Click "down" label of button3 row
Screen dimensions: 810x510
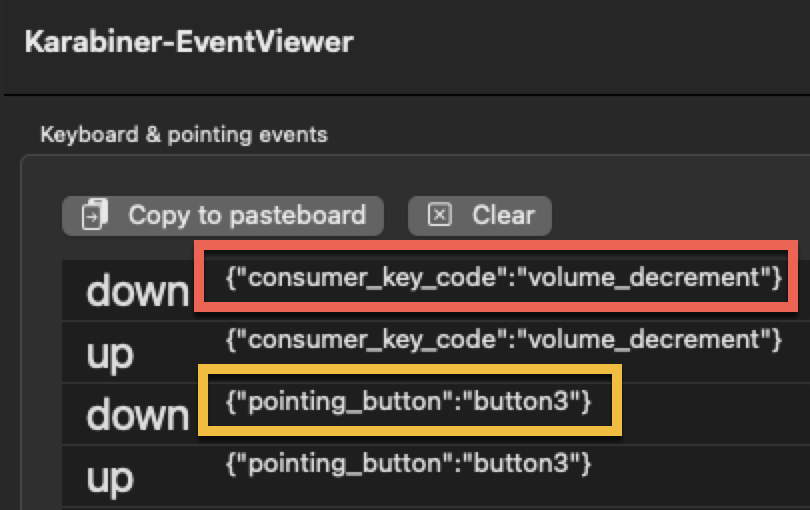[x=137, y=415]
